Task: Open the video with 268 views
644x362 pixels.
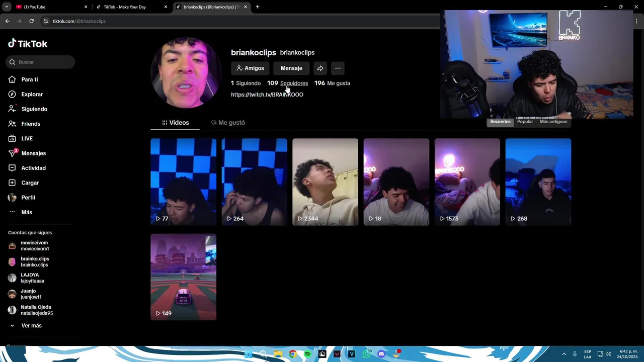Action: pyautogui.click(x=538, y=182)
